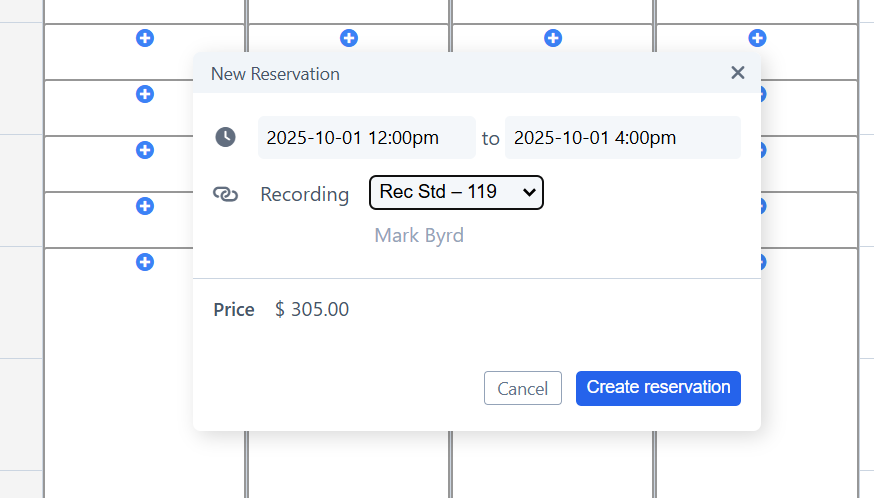Click the plus icon in third column, top row

(x=553, y=38)
